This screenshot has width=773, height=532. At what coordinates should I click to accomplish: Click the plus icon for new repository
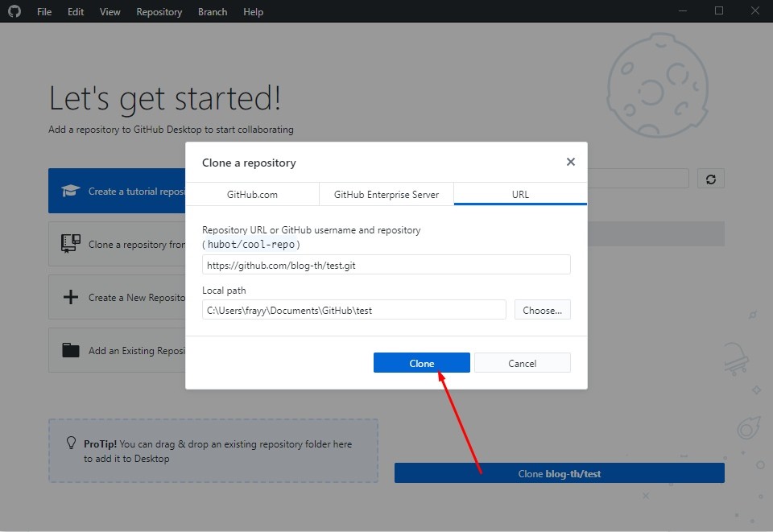tap(71, 296)
